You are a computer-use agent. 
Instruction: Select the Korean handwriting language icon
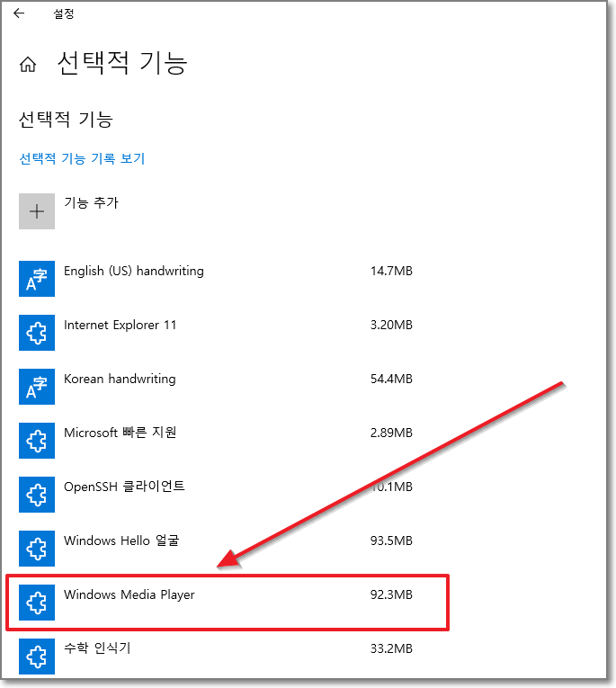37,387
